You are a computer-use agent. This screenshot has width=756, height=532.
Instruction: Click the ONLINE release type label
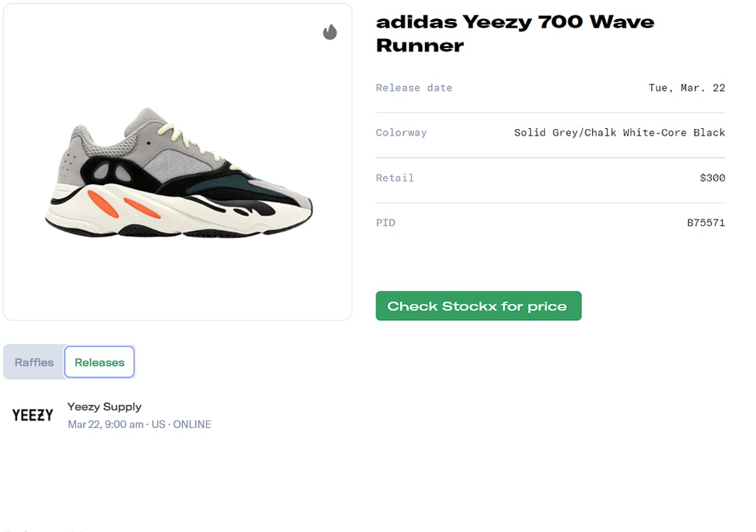tap(192, 424)
